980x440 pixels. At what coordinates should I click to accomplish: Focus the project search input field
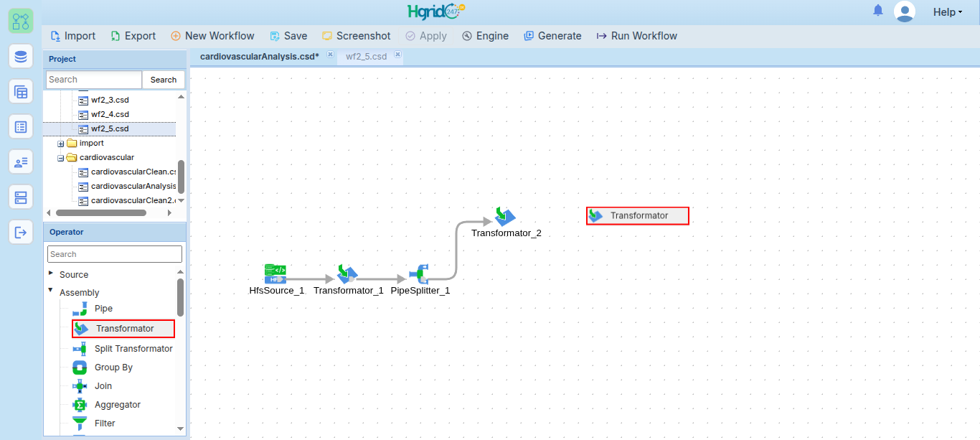(x=94, y=80)
